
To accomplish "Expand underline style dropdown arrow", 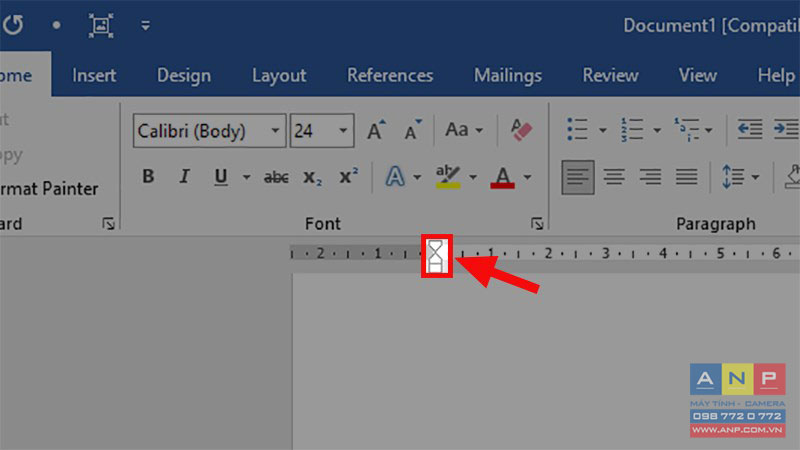I will (x=246, y=178).
